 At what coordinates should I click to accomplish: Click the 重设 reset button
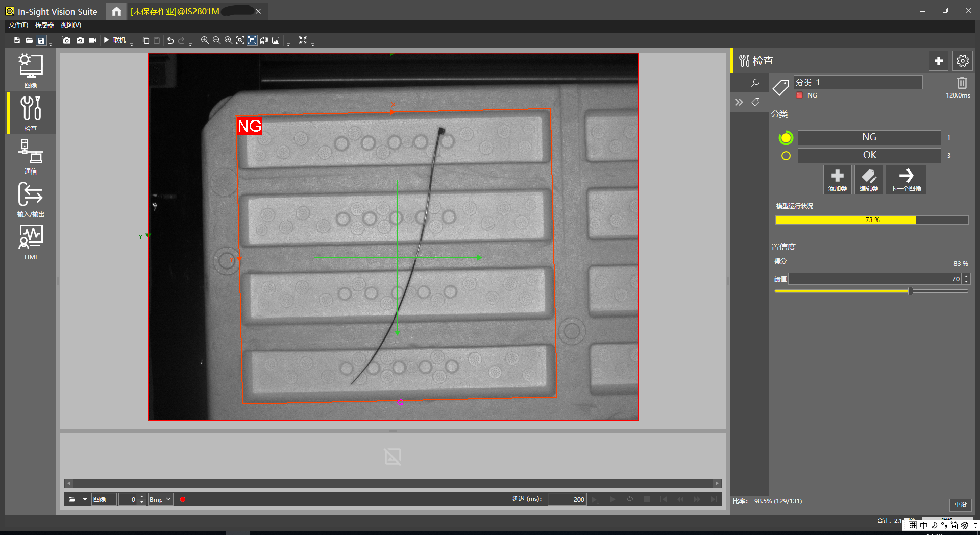961,504
